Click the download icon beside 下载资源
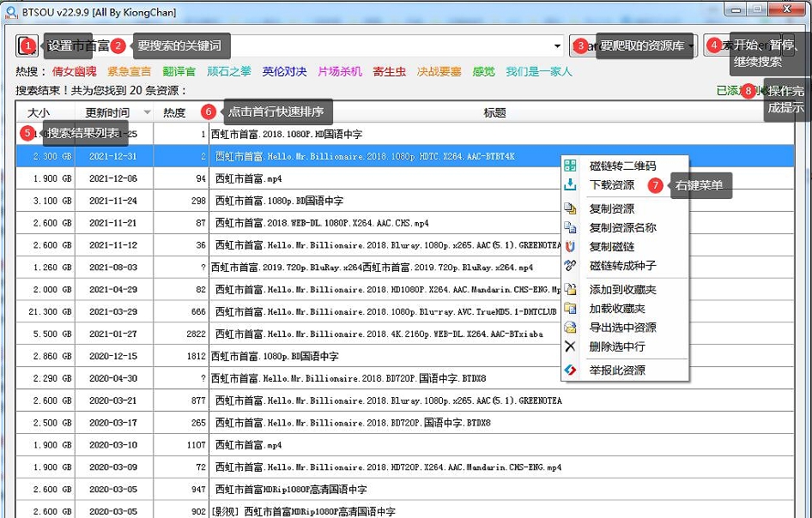 click(570, 184)
